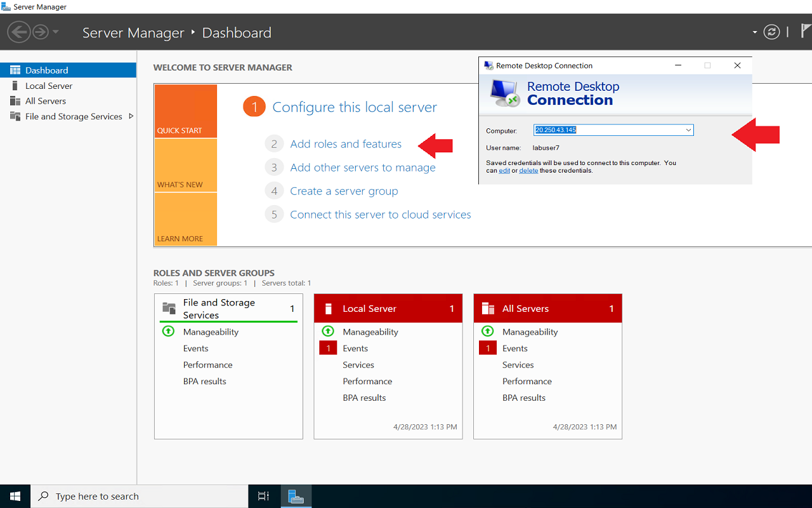Image resolution: width=812 pixels, height=508 pixels.
Task: Expand File and Storage Services in the sidebar
Action: pos(131,116)
